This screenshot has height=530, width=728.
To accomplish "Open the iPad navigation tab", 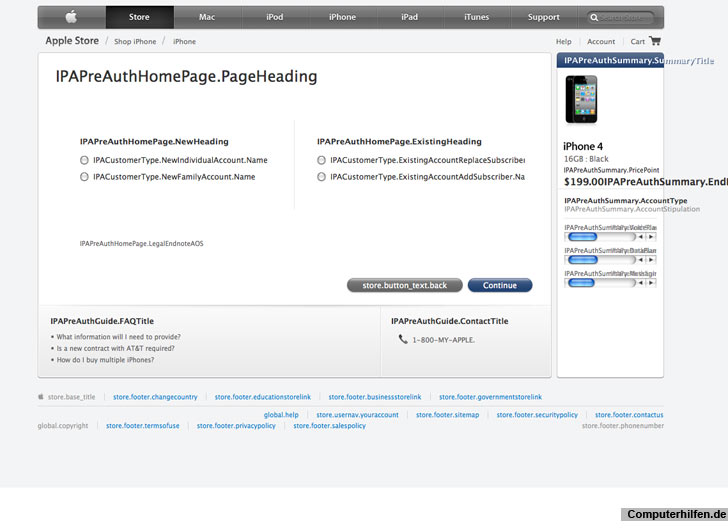I will click(x=410, y=17).
